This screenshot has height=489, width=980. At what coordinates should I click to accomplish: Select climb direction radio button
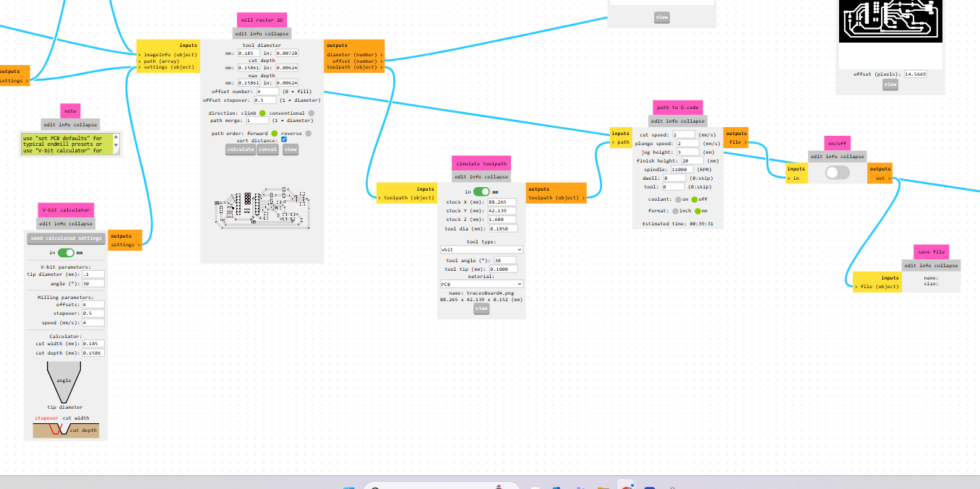point(262,113)
